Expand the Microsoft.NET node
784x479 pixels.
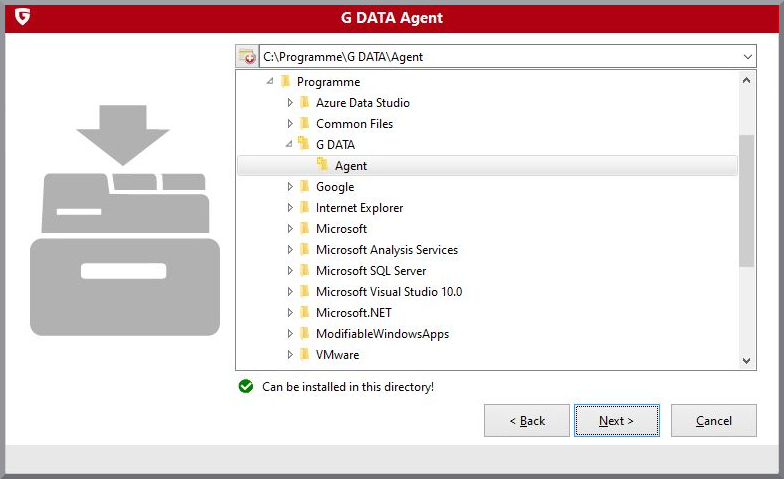[290, 312]
